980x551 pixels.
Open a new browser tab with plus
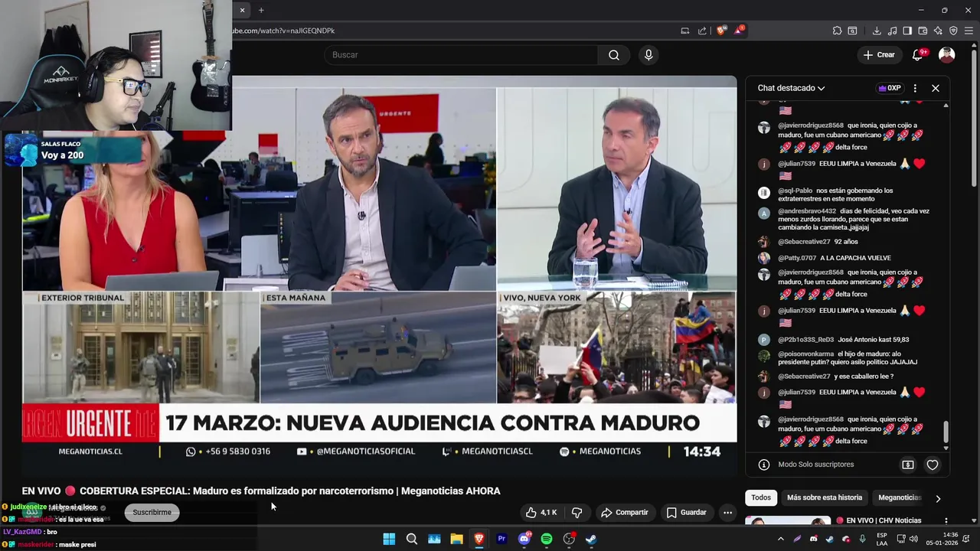[x=261, y=10]
